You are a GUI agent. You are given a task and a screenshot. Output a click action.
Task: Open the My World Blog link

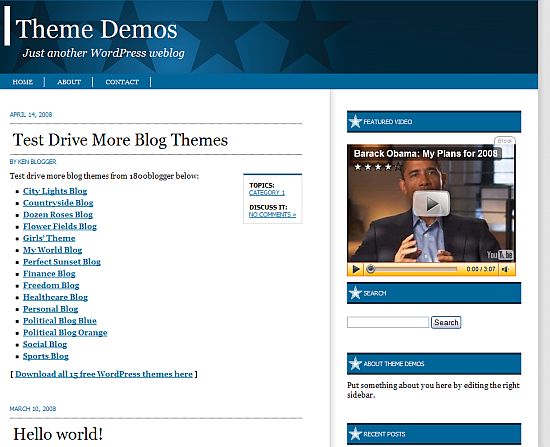point(53,250)
